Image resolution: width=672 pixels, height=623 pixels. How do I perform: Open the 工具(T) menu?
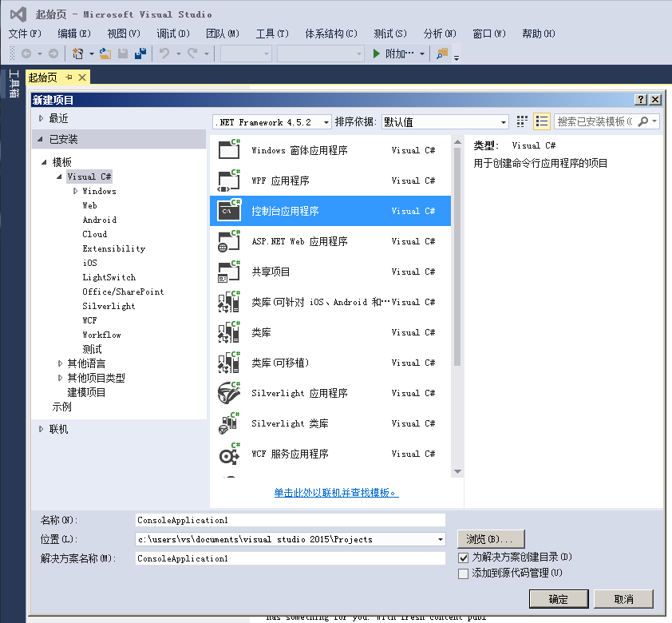(x=272, y=34)
